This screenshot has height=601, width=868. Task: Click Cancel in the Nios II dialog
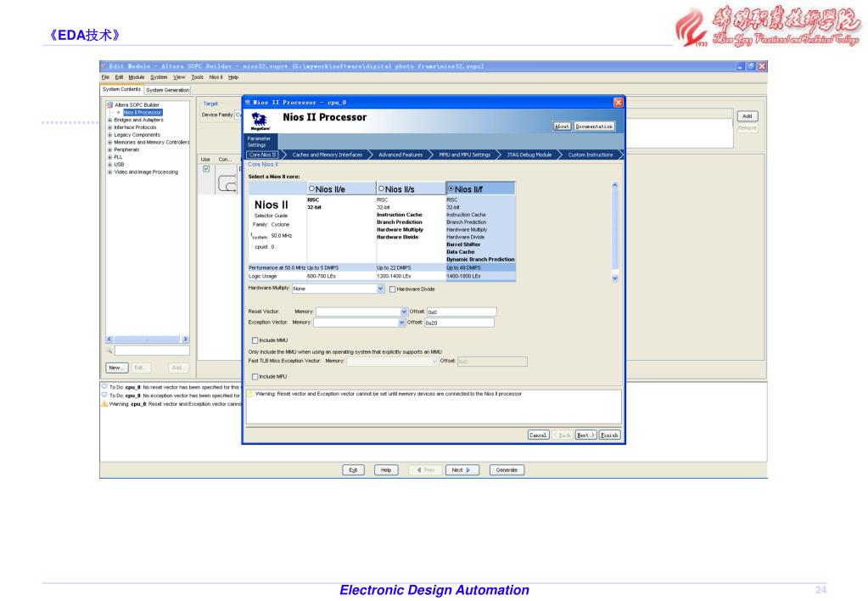point(538,435)
